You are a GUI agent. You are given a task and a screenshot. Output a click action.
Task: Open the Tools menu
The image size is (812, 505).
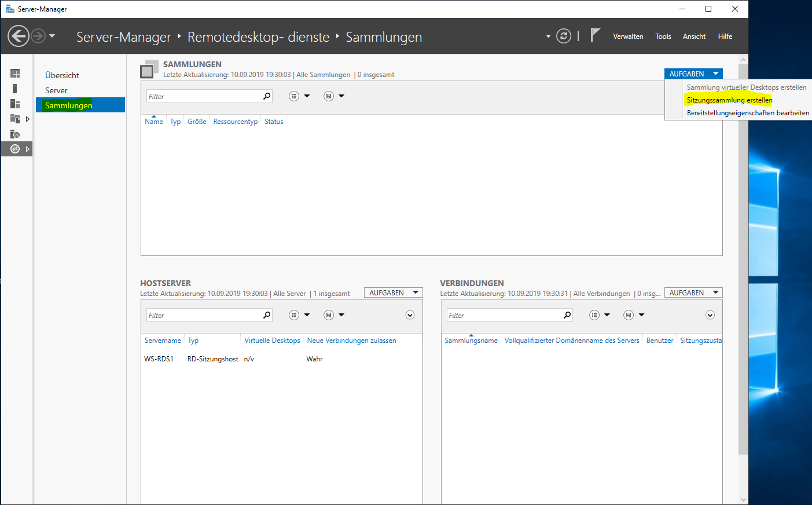tap(663, 36)
